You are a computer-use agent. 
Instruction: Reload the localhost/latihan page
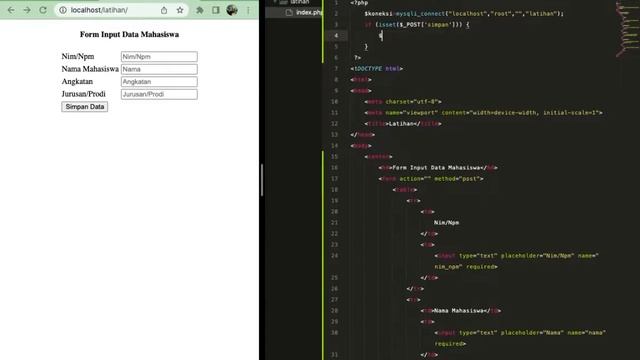(x=43, y=10)
